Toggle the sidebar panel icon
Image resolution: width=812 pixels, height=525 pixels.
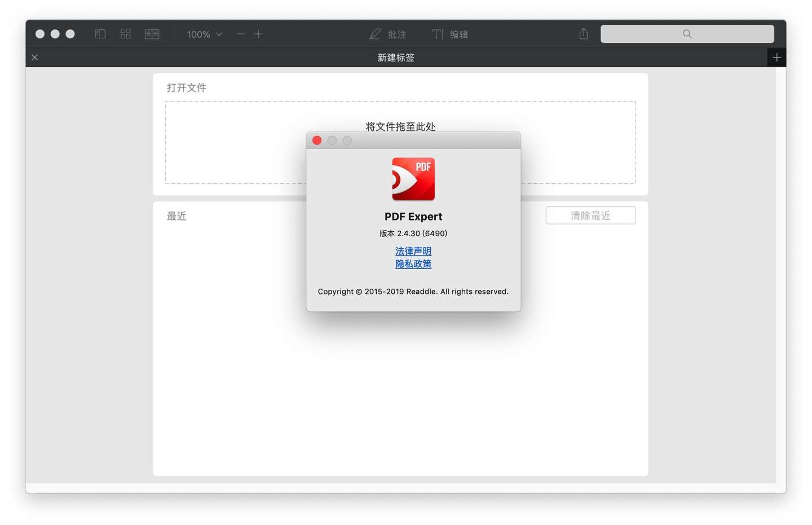(x=100, y=34)
